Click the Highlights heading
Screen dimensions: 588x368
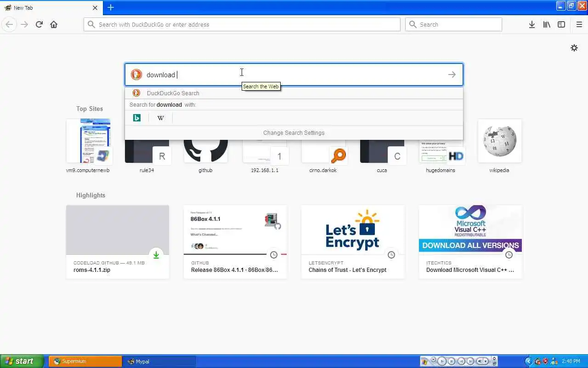tap(90, 195)
